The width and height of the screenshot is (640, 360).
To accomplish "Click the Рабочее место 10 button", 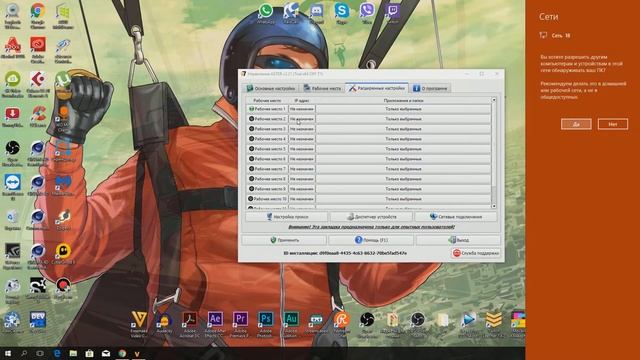I will click(267, 199).
